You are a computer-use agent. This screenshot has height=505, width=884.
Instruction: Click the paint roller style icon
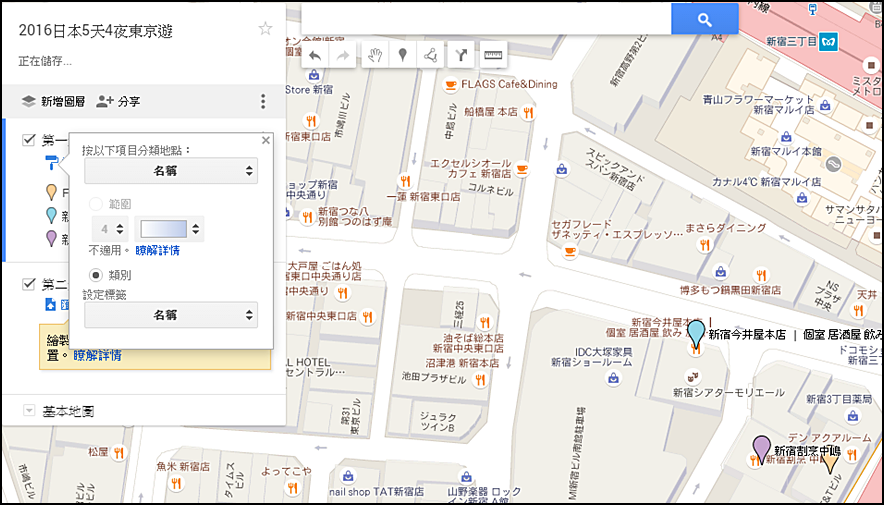coord(52,163)
